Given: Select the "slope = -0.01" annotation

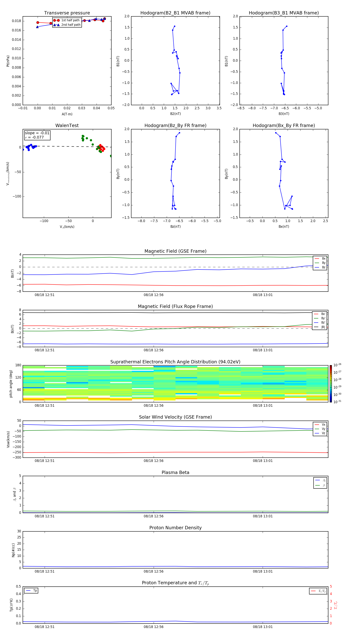Looking at the screenshot, I should 37,133.
